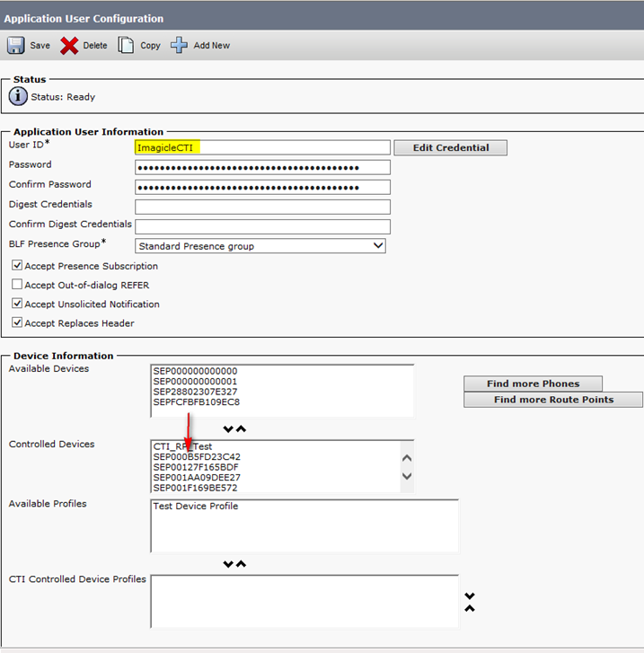Viewport: 644px width, 653px height.
Task: Click the red X Delete icon
Action: point(69,46)
